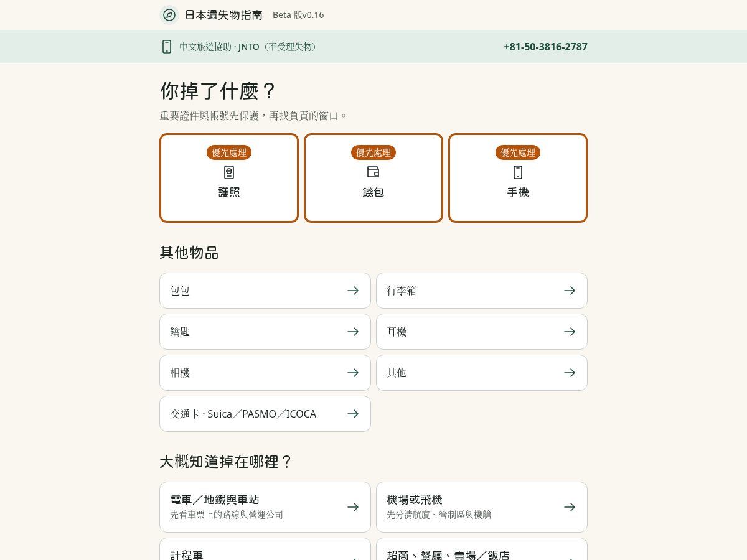The image size is (747, 560).
Task: Click subtitle 先分清航廈、管制區與機艙
Action: pyautogui.click(x=439, y=515)
